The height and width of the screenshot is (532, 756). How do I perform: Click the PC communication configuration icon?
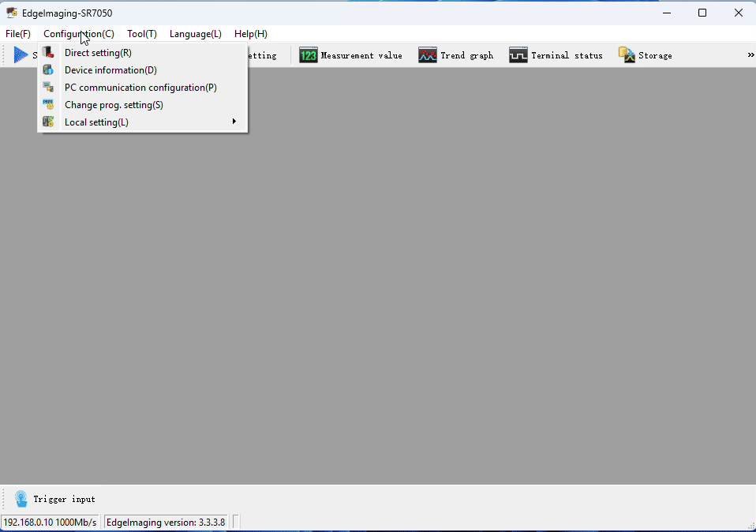point(47,88)
